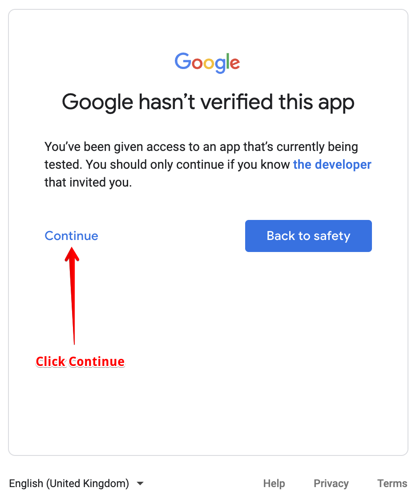Click the Continue link
420x504 pixels.
click(x=71, y=236)
